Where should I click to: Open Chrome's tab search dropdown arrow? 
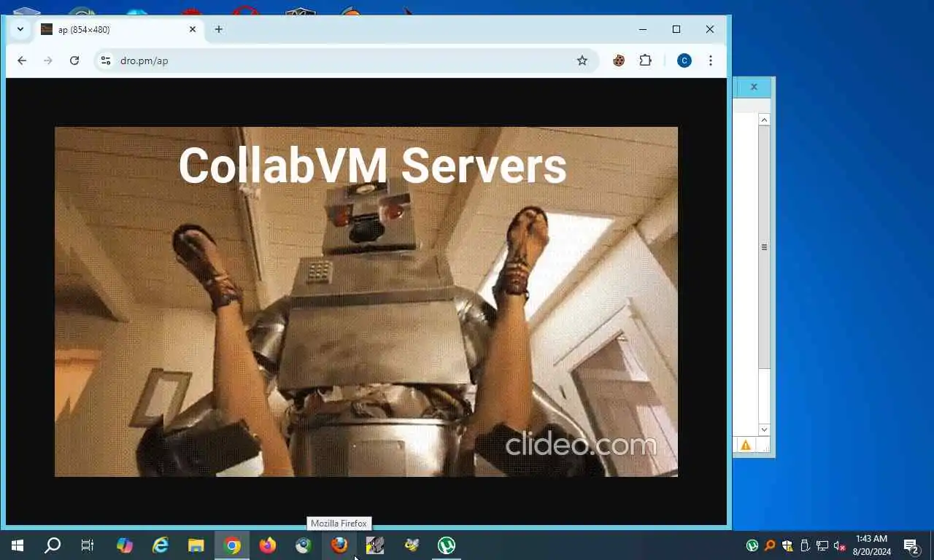click(x=20, y=29)
